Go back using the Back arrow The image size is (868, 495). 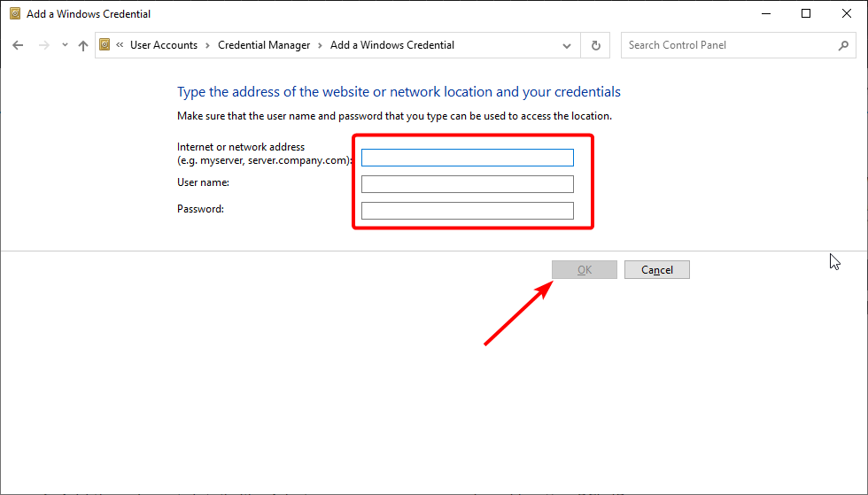click(18, 45)
